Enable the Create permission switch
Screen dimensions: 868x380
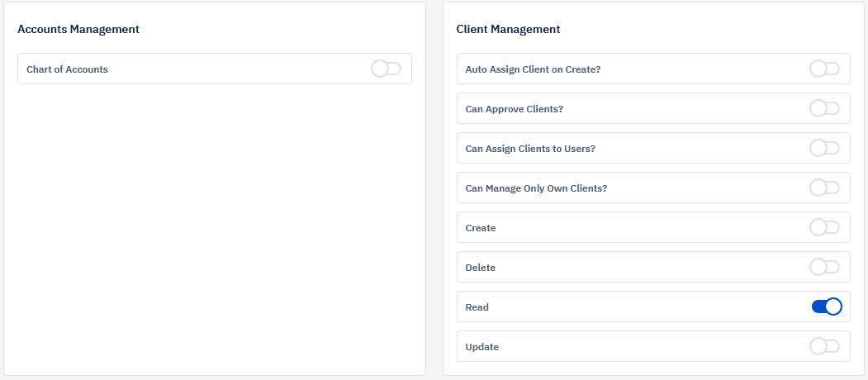[825, 227]
